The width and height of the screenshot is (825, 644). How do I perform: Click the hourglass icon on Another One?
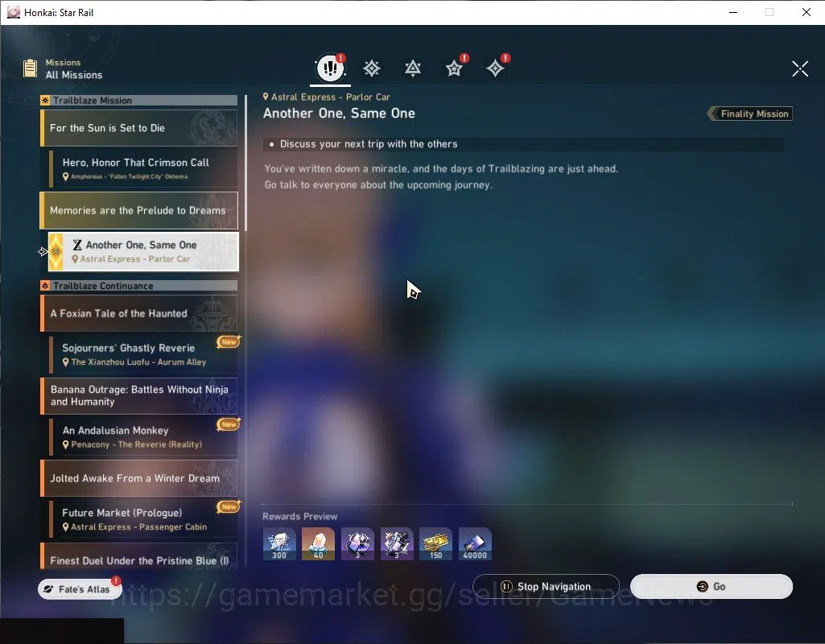[77, 245]
